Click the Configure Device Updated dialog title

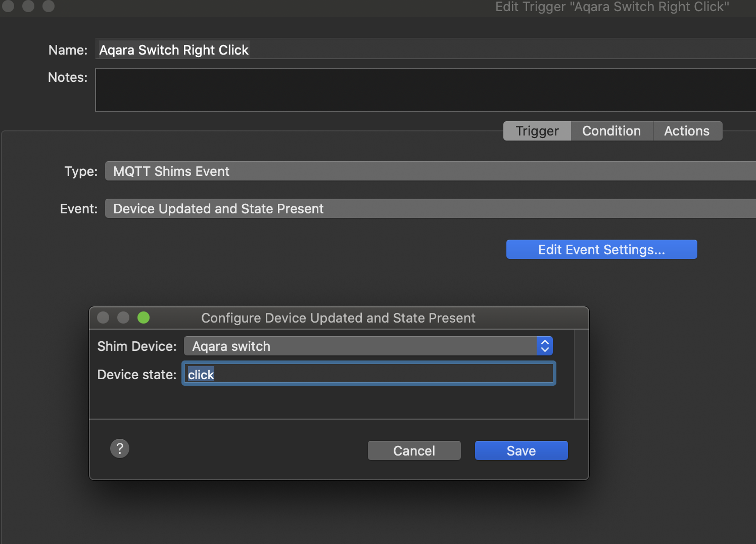338,318
